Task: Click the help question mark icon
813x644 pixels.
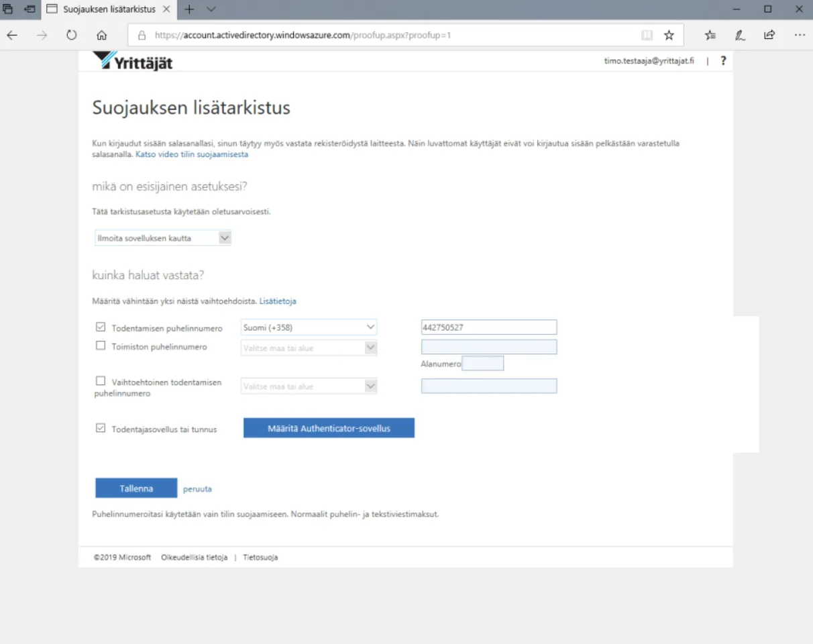Action: [x=723, y=60]
